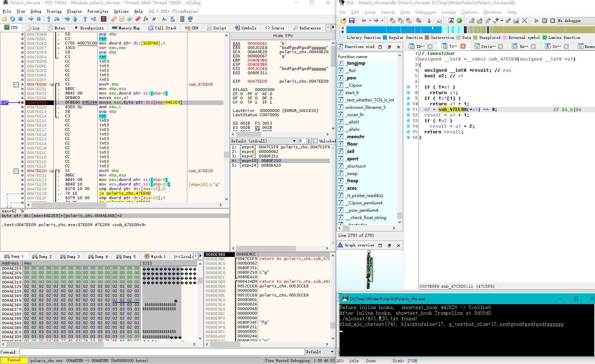
Task: Open Comments icon in x32dbg toolbar
Action: pos(122,19)
